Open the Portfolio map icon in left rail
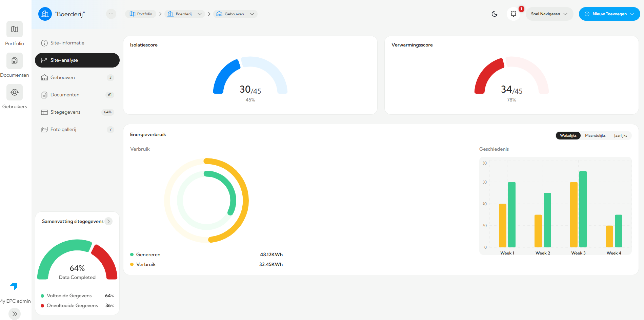This screenshot has width=644, height=320. (15, 30)
